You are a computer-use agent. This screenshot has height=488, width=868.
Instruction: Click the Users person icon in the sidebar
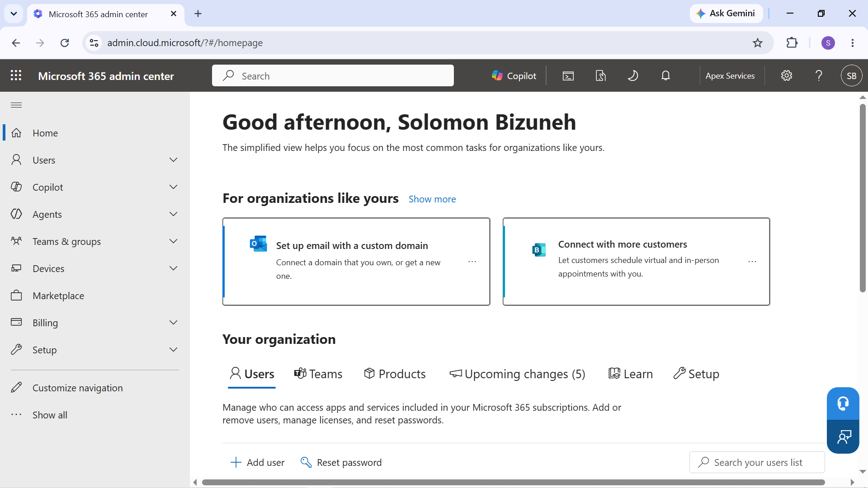point(16,160)
